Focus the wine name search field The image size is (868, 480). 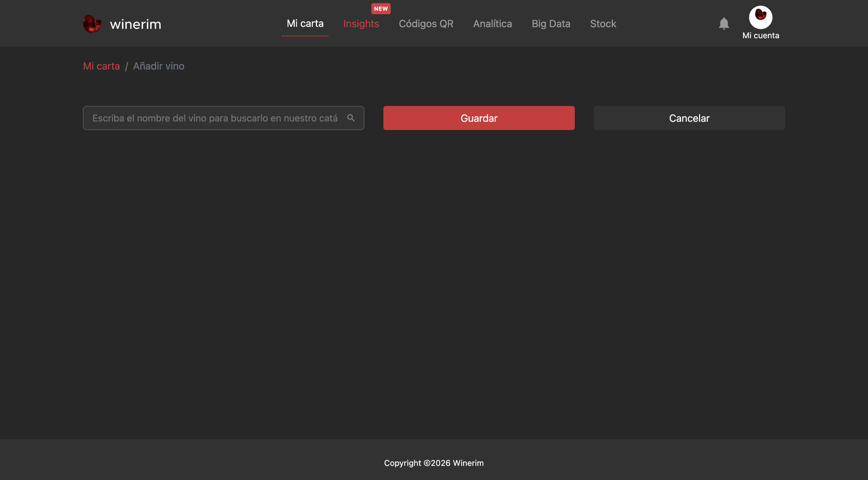coord(223,118)
